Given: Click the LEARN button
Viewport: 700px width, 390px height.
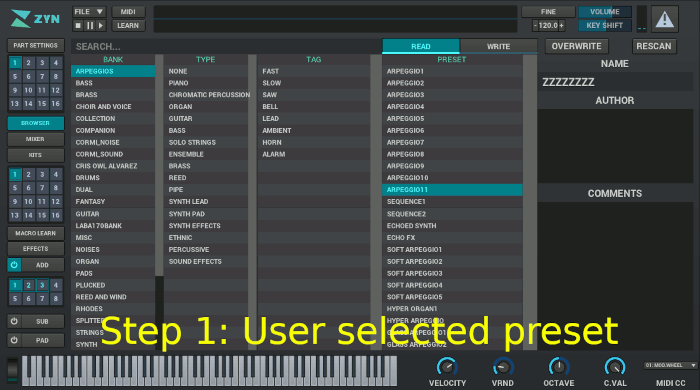Looking at the screenshot, I should pos(128,25).
